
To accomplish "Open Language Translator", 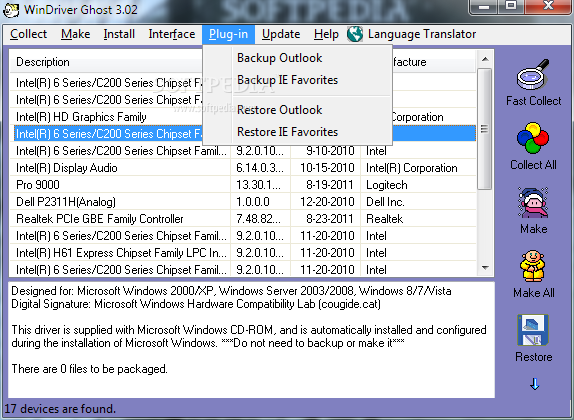I will (422, 34).
